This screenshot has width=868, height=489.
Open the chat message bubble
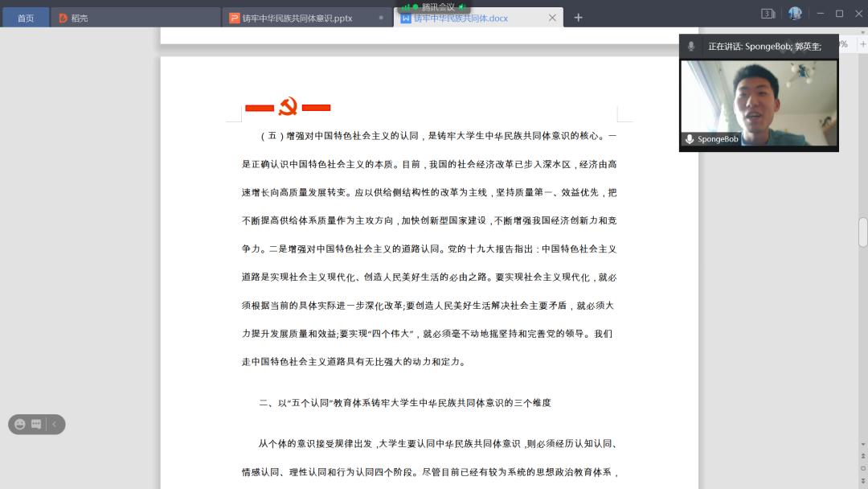point(36,424)
